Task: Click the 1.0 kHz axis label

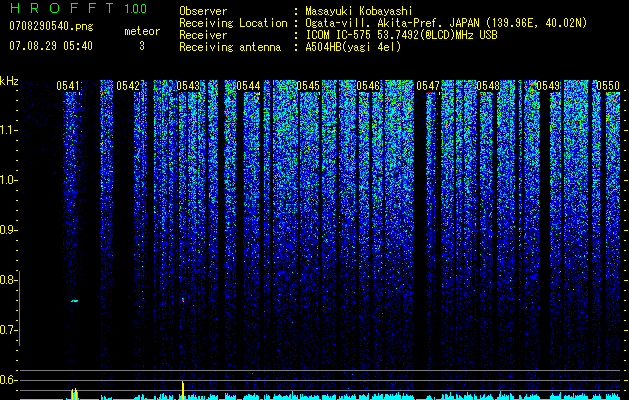Action: [8, 180]
